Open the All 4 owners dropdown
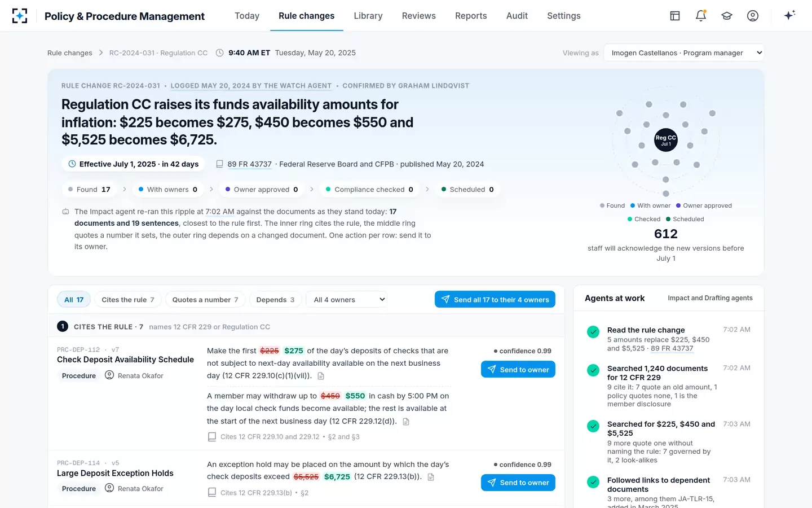 (x=347, y=300)
